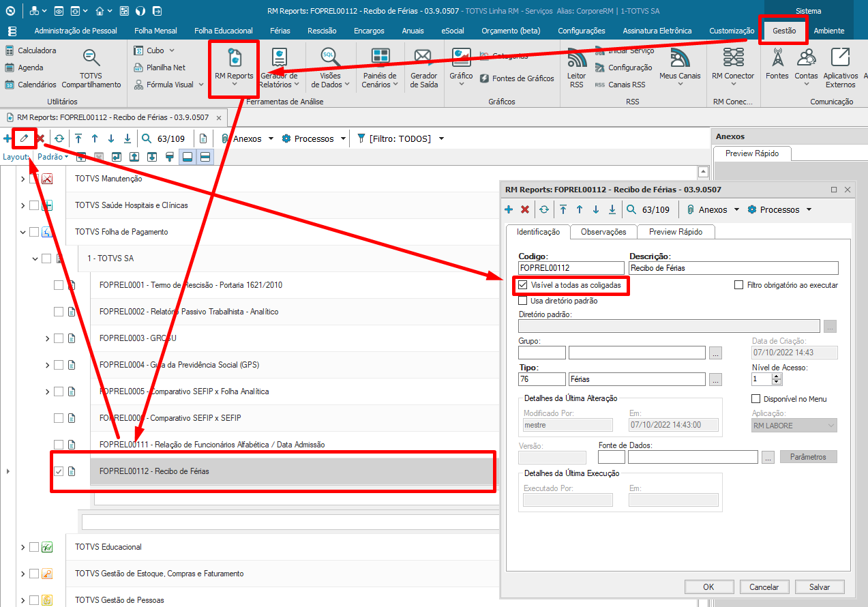Switch to the Gestão ribbon tab
The height and width of the screenshot is (607, 868).
point(784,31)
